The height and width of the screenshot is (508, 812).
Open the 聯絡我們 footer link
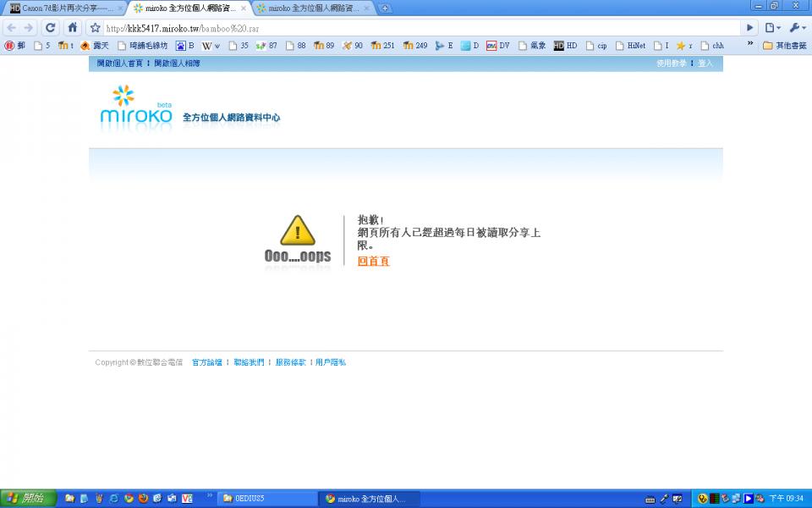click(x=249, y=362)
